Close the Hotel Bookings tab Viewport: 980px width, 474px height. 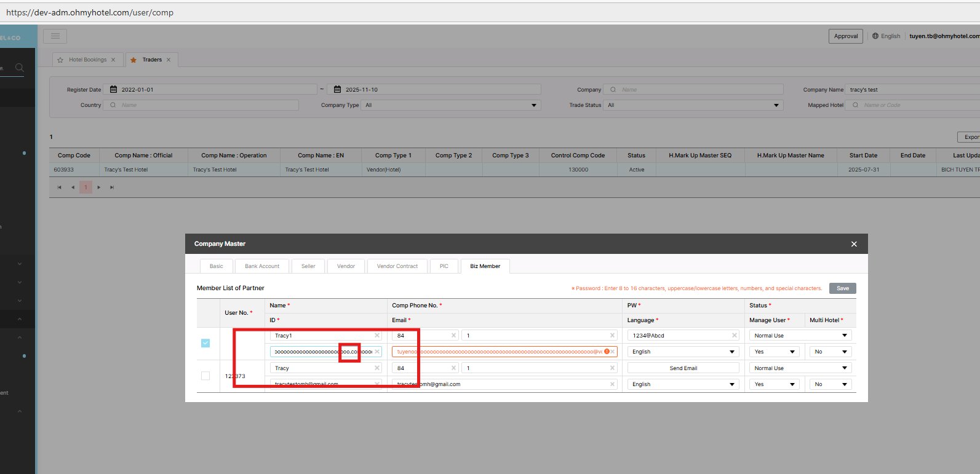pos(113,60)
